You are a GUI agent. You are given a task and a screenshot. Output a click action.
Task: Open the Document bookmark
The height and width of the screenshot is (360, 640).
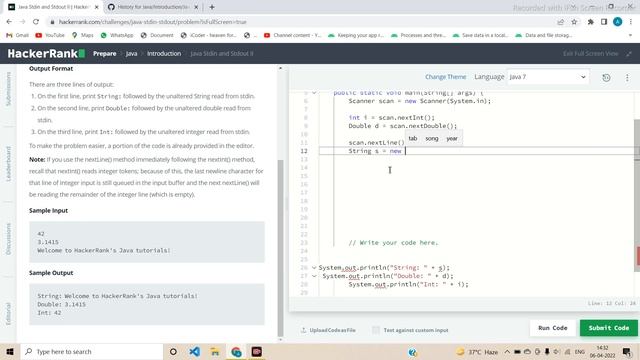[x=157, y=35]
